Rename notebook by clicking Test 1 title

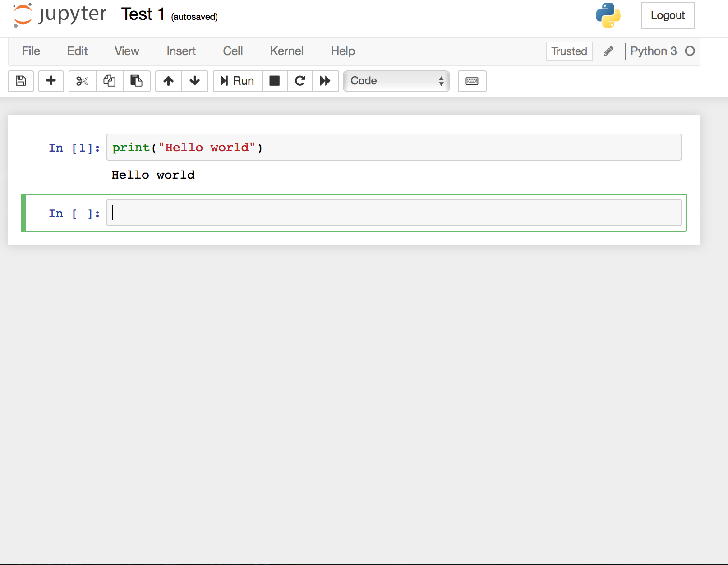[143, 14]
